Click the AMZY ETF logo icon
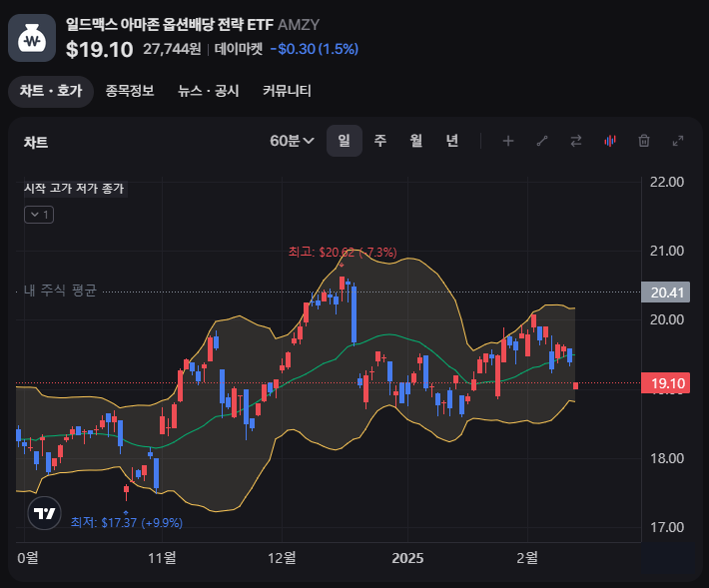Screen dimensions: 709x588 pos(32,38)
